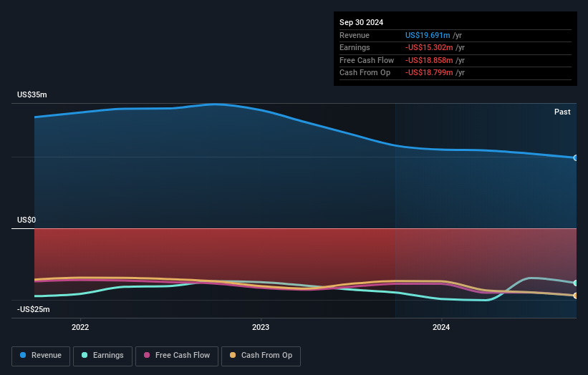Toggle the Earnings legend button
Image resolution: width=588 pixels, height=375 pixels.
click(102, 356)
